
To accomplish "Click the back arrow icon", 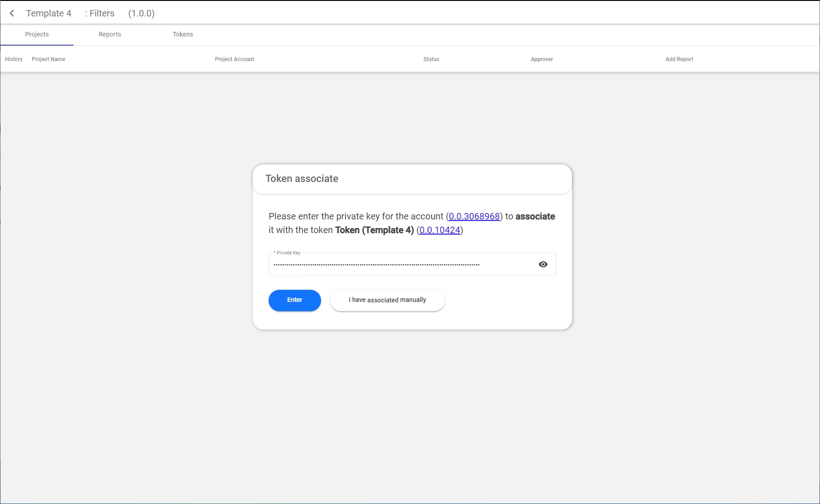I will (12, 13).
